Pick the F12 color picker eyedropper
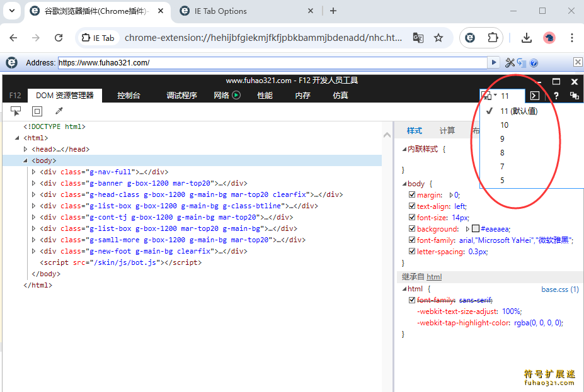Image resolution: width=584 pixels, height=392 pixels. (59, 111)
